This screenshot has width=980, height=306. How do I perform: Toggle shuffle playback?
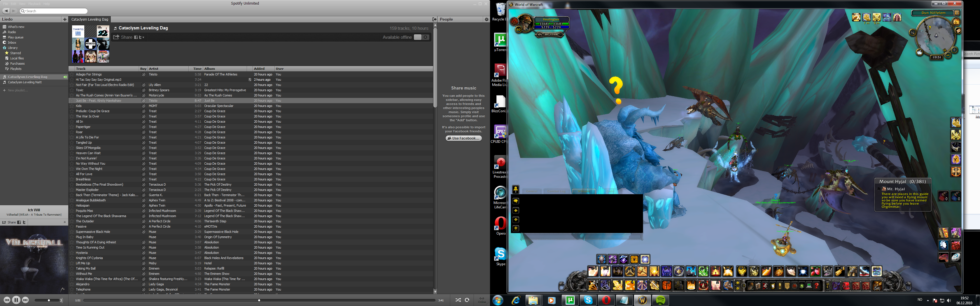(x=458, y=300)
